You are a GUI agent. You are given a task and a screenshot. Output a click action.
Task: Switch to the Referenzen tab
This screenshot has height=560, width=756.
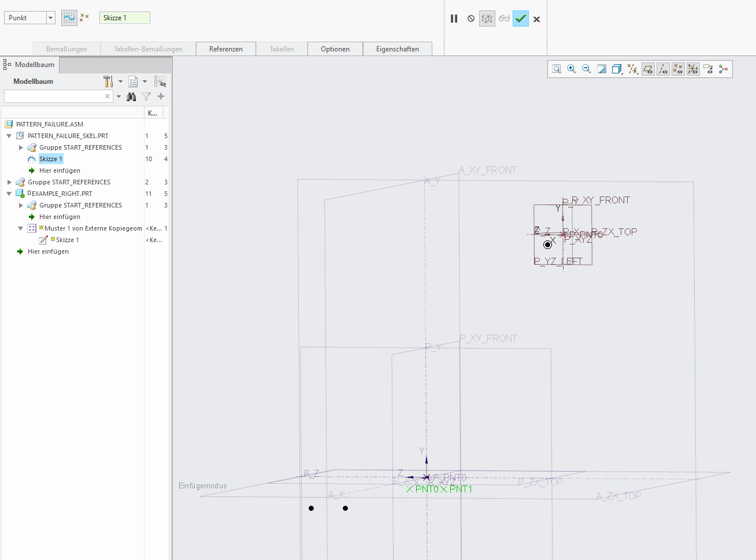click(x=225, y=49)
